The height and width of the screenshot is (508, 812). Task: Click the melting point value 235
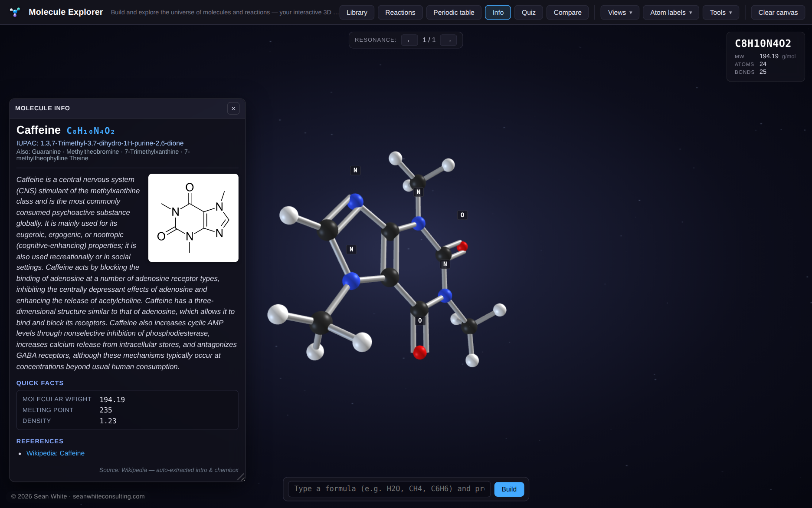pyautogui.click(x=106, y=410)
